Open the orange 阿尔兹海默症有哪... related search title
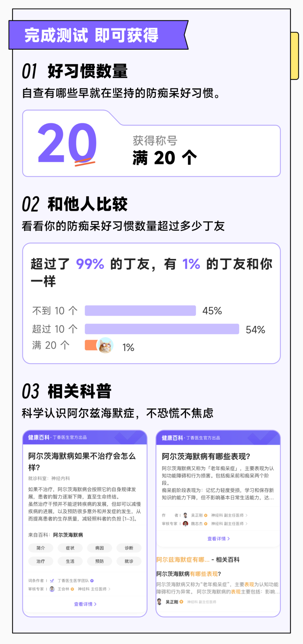 [183, 560]
